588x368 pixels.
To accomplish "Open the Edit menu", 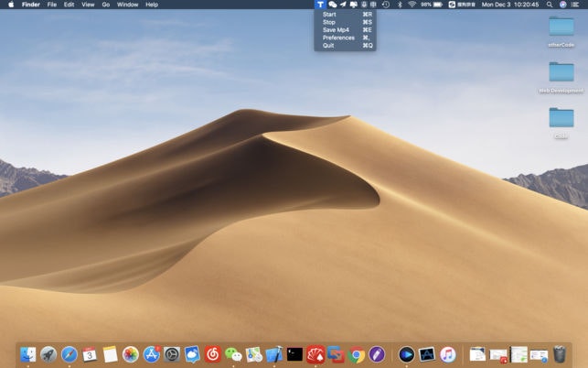I will point(69,5).
